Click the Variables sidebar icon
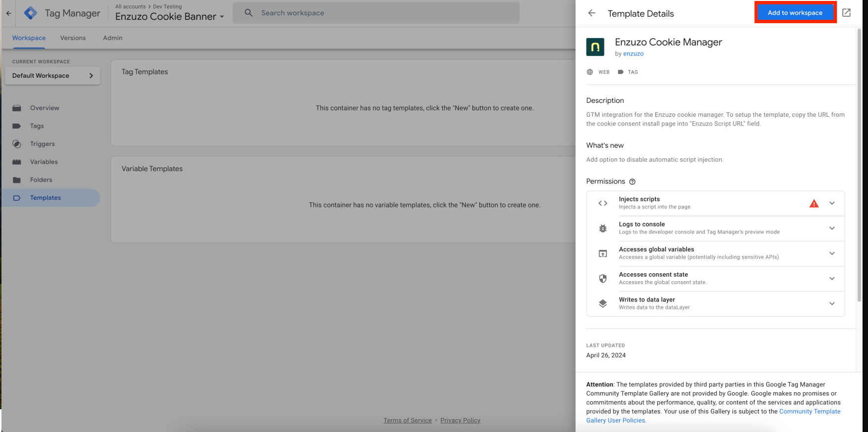The width and height of the screenshot is (868, 432). (17, 162)
